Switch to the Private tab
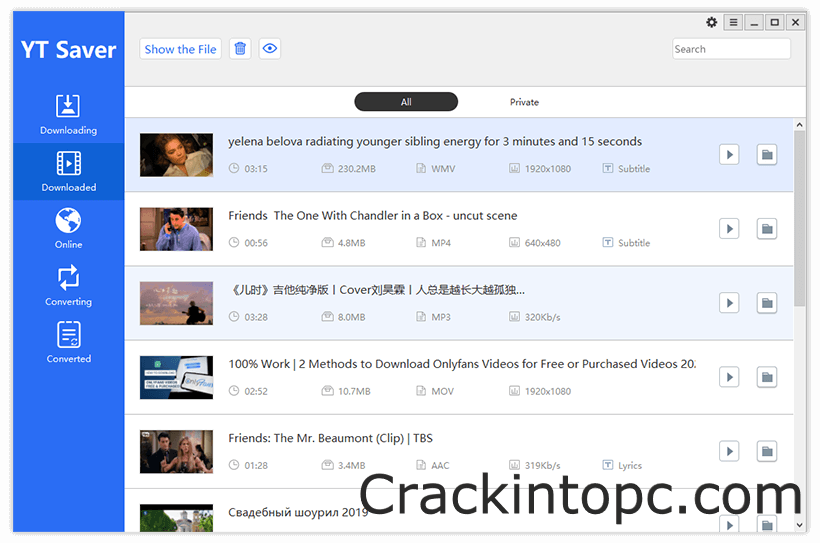 coord(525,102)
